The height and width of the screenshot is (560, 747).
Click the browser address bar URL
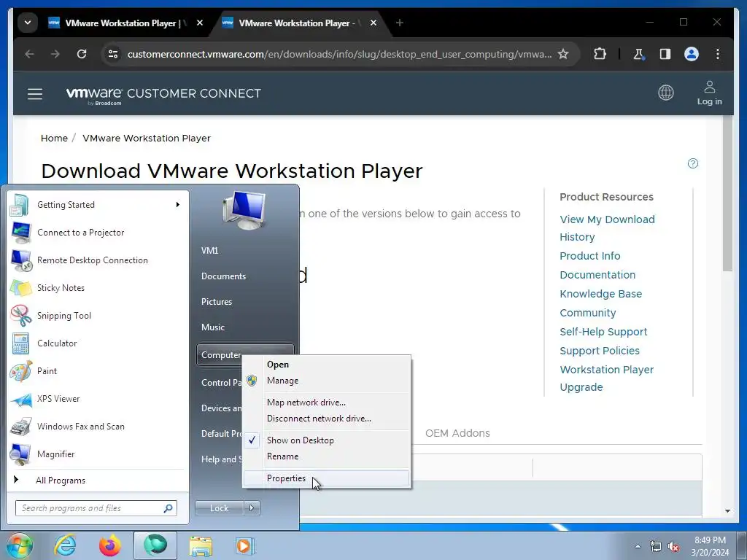click(339, 54)
